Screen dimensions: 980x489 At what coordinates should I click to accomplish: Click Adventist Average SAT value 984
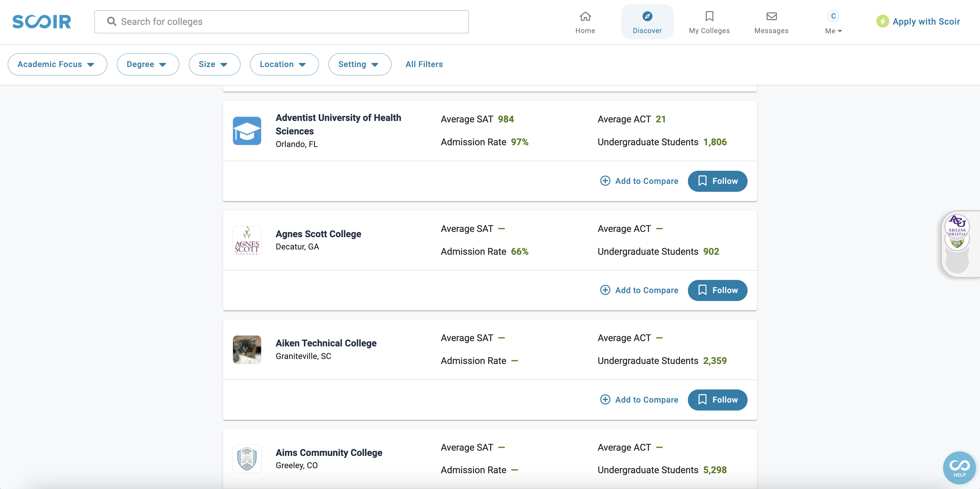pos(506,119)
